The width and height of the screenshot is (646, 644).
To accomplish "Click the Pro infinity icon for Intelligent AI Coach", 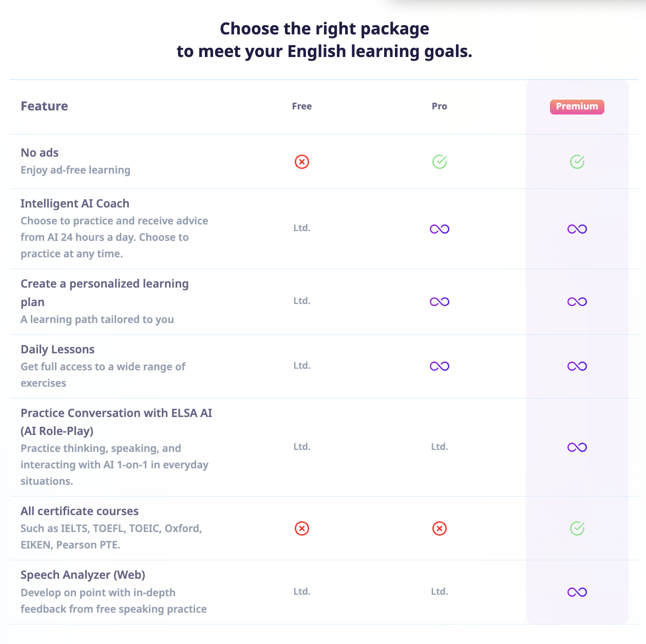I will coord(440,229).
